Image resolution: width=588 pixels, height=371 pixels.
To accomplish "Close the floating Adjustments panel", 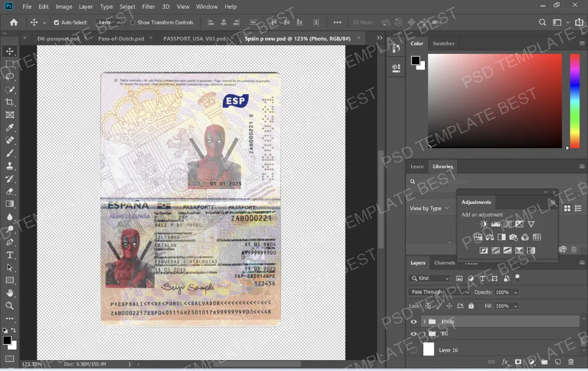I will [x=554, y=192].
